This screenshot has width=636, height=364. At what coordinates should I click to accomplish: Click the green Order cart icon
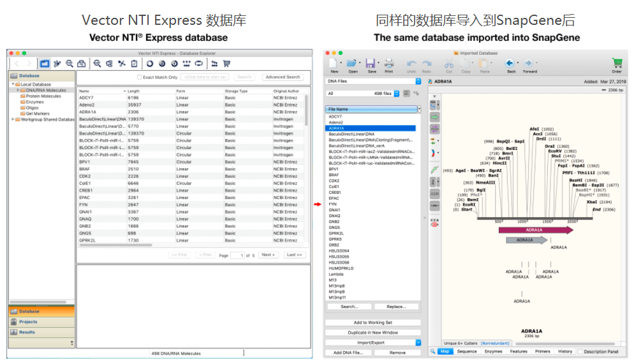(618, 63)
